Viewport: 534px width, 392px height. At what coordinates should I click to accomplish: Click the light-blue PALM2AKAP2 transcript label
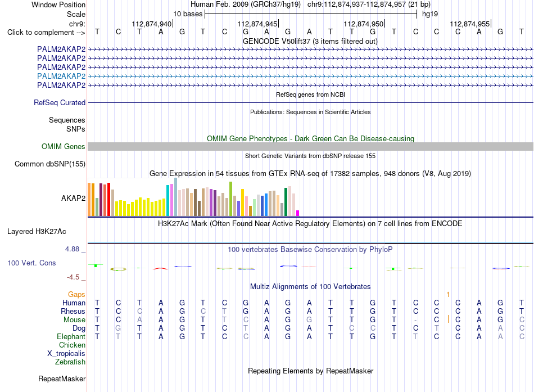pos(61,76)
